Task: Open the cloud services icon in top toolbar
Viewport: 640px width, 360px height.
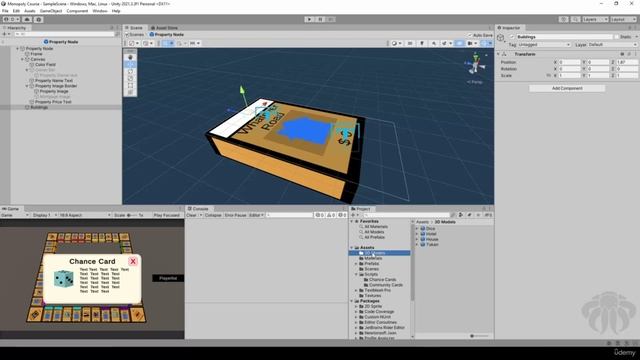Action: coord(27,19)
